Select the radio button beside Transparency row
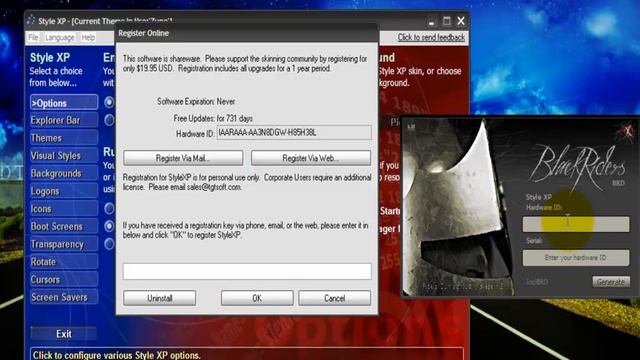This screenshot has width=640, height=360. click(x=109, y=244)
